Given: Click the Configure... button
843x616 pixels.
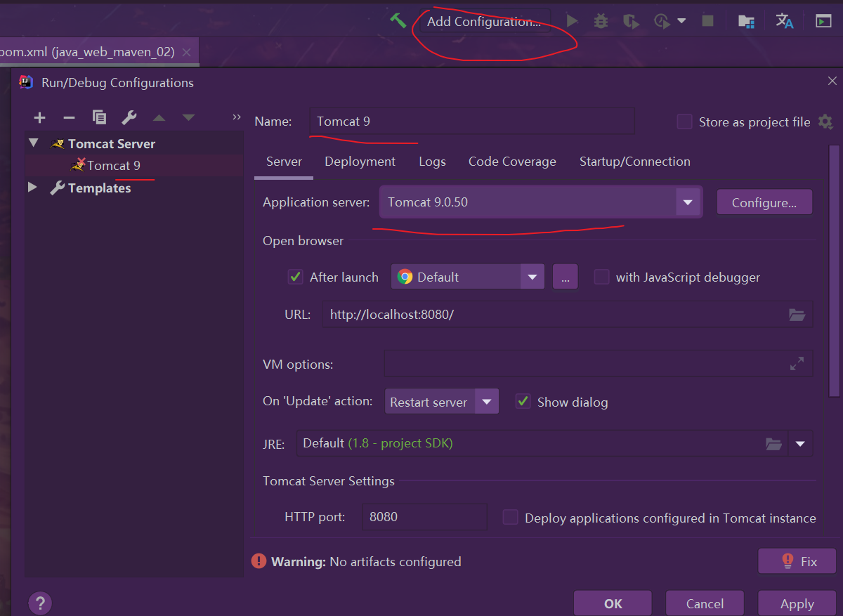Looking at the screenshot, I should [x=764, y=203].
